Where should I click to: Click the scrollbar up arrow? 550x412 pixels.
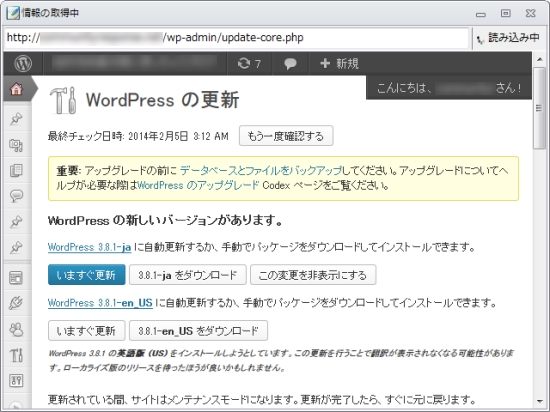539,60
